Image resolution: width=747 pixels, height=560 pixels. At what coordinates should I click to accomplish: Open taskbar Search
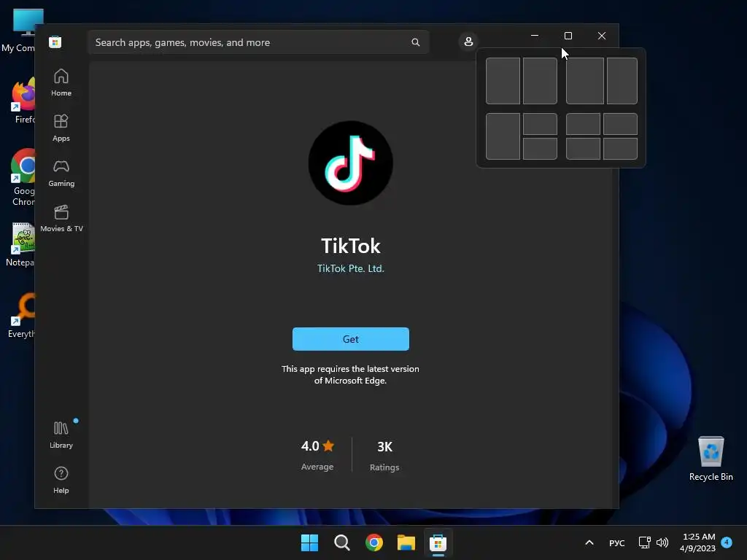coord(341,542)
